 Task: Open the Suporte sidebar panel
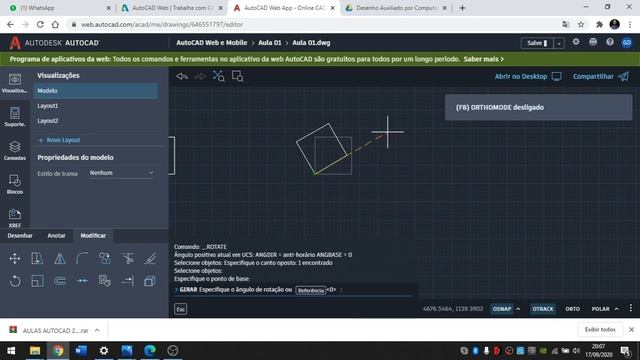15,117
